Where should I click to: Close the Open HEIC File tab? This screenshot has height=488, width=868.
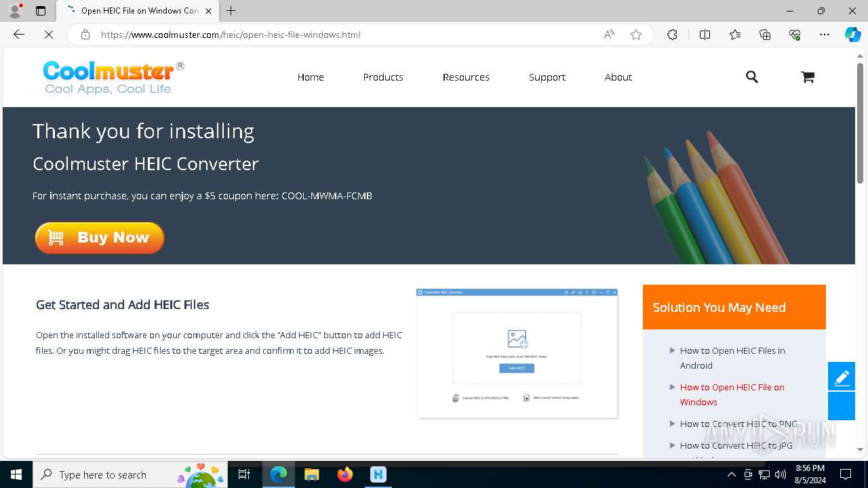point(209,11)
